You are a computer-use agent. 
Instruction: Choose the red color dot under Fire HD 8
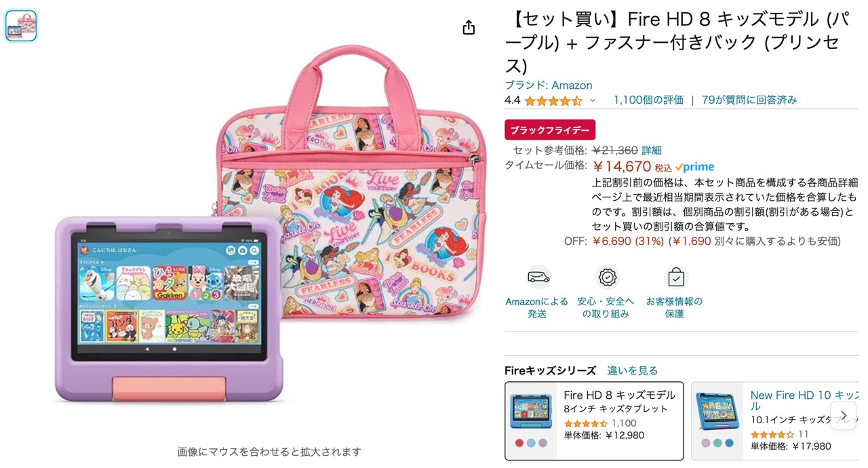click(x=519, y=443)
